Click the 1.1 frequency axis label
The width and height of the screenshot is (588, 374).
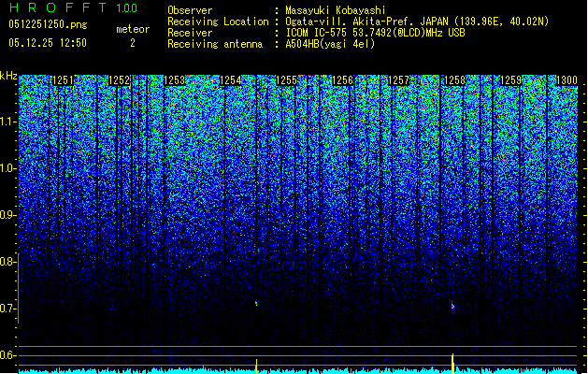[8, 122]
